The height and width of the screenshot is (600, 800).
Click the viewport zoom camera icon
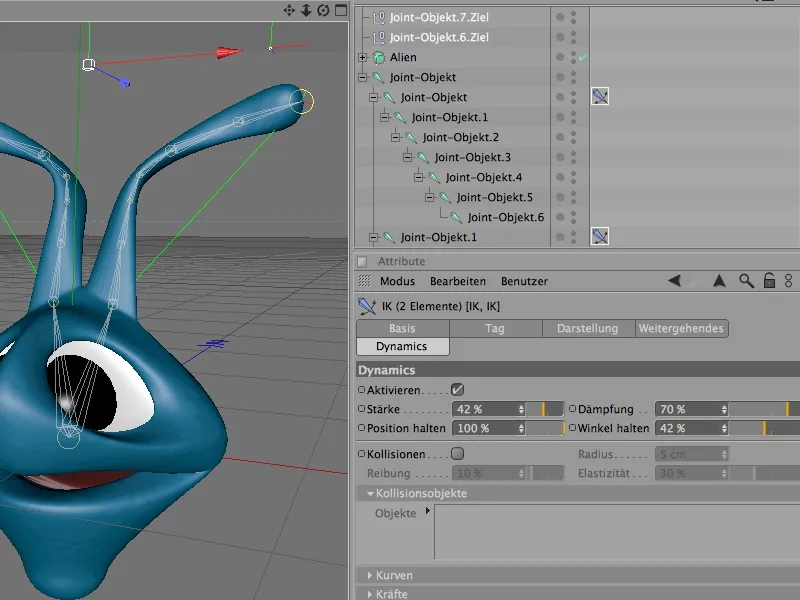click(x=306, y=10)
